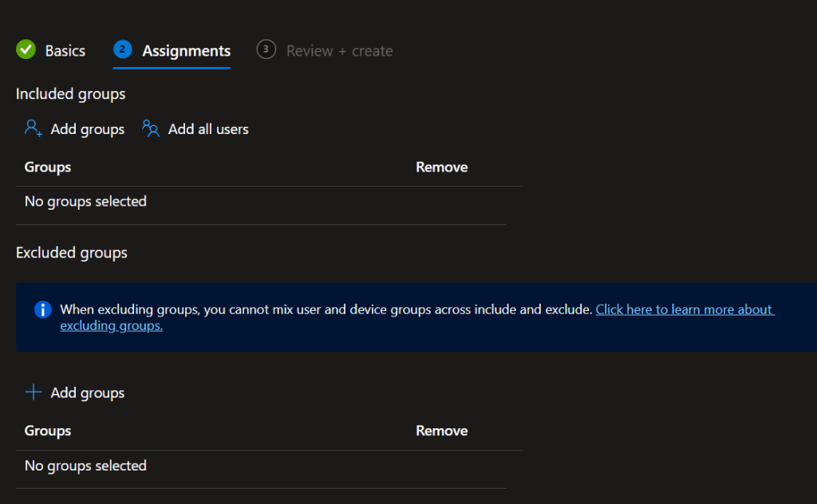Select the No groups selected row under Excluded groups

click(85, 465)
